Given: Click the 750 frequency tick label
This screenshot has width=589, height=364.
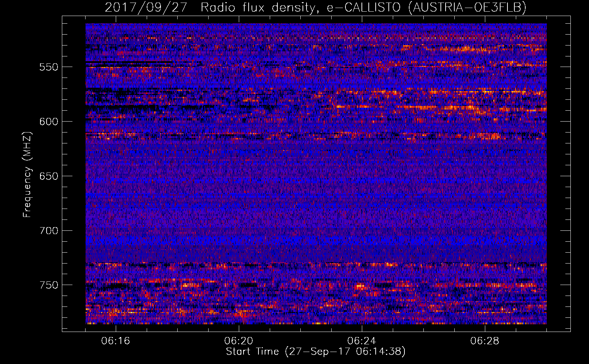Looking at the screenshot, I should point(49,285).
